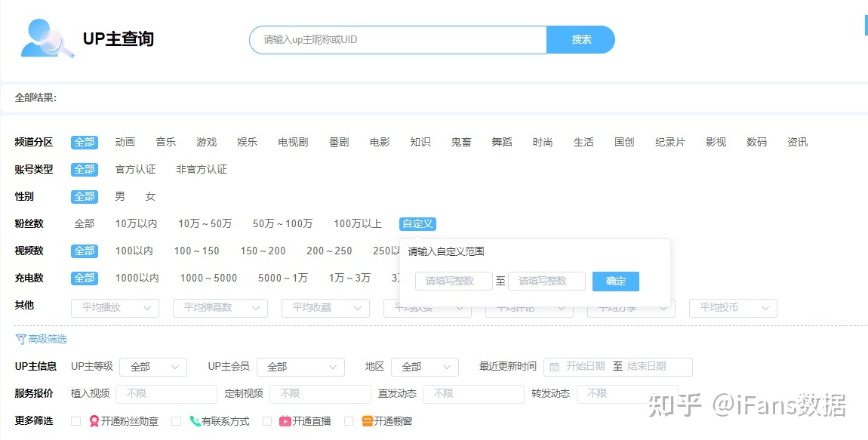Click the 高级筛选 funnel filter icon
Viewport: 868px width, 440px height.
20,340
